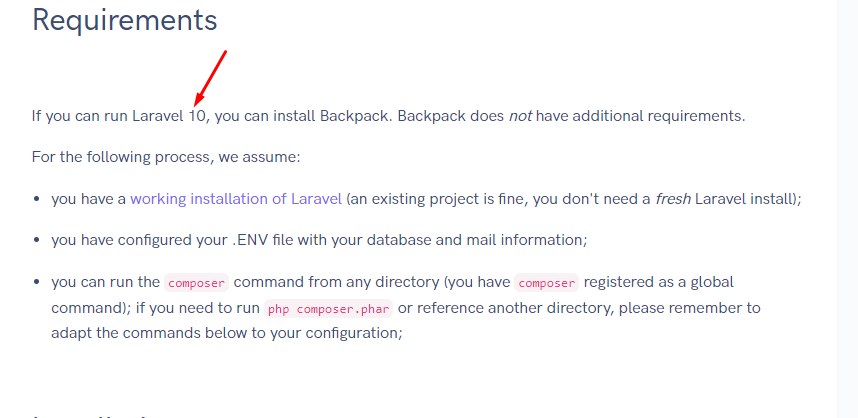Click the gray strip at right page edge
The image size is (858, 418).
pyautogui.click(x=848, y=209)
